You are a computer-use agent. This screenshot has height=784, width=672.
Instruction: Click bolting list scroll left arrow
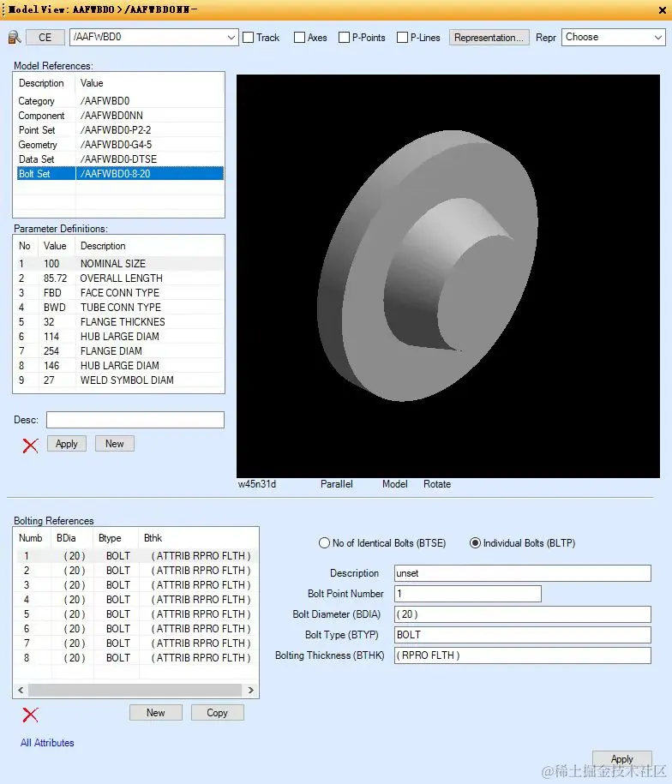[21, 690]
